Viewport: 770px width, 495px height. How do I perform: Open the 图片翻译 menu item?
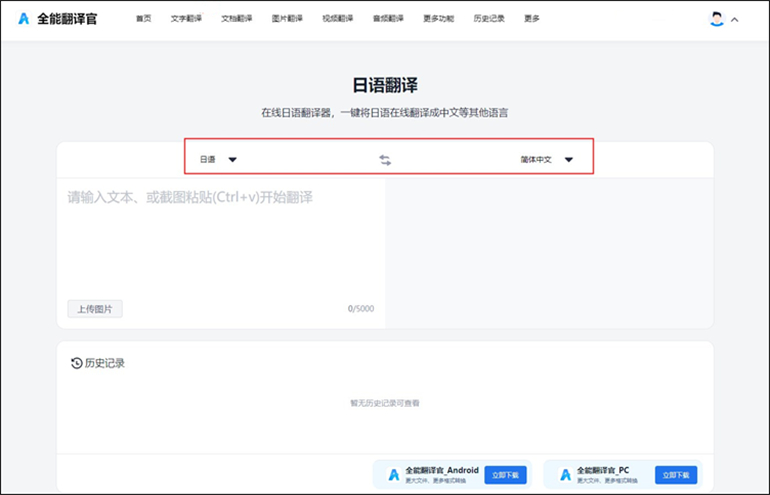(x=287, y=19)
